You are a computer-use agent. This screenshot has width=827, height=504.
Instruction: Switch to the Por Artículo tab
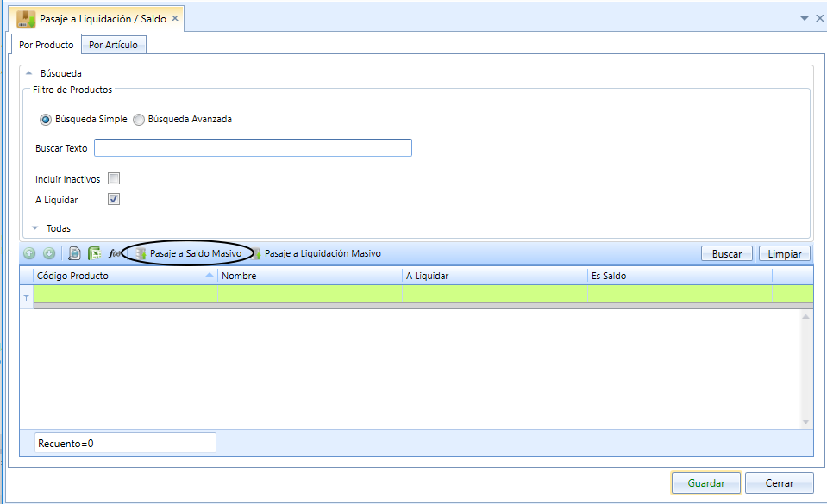[113, 45]
